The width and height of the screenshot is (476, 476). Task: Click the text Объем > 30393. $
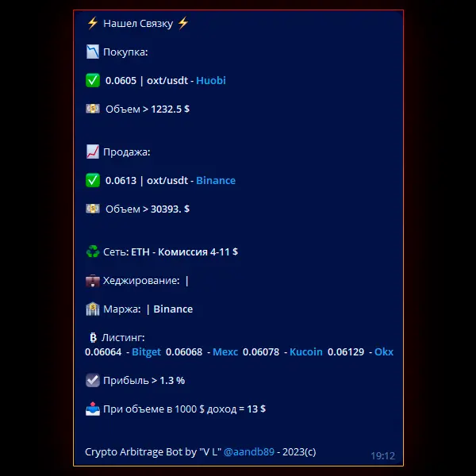point(148,209)
